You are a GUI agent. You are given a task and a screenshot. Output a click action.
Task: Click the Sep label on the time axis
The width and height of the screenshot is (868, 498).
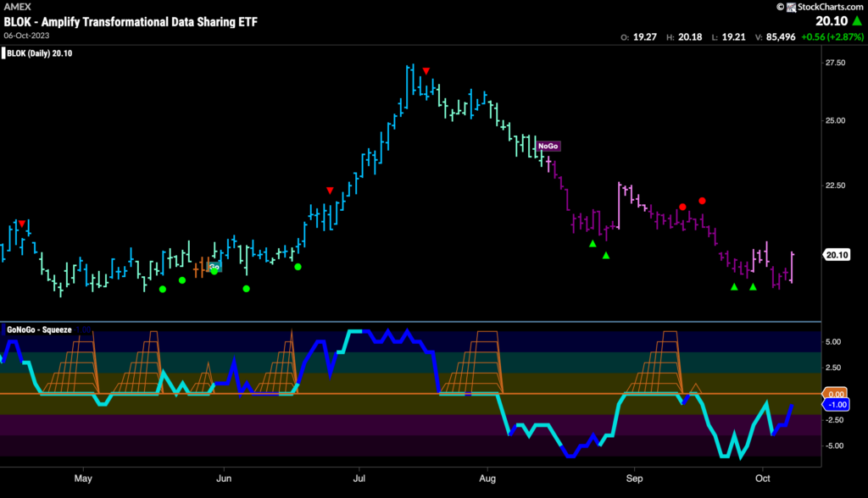(634, 478)
